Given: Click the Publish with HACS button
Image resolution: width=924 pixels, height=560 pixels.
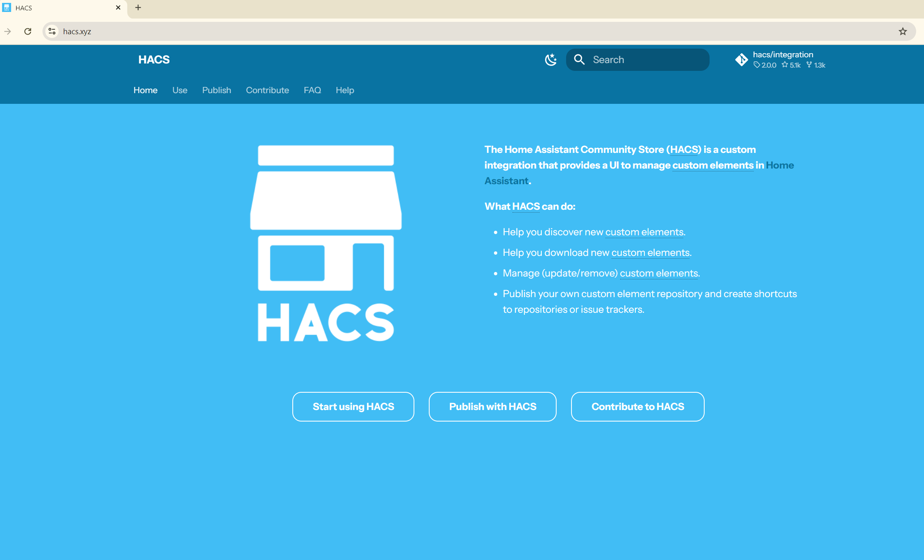Looking at the screenshot, I should (x=493, y=407).
